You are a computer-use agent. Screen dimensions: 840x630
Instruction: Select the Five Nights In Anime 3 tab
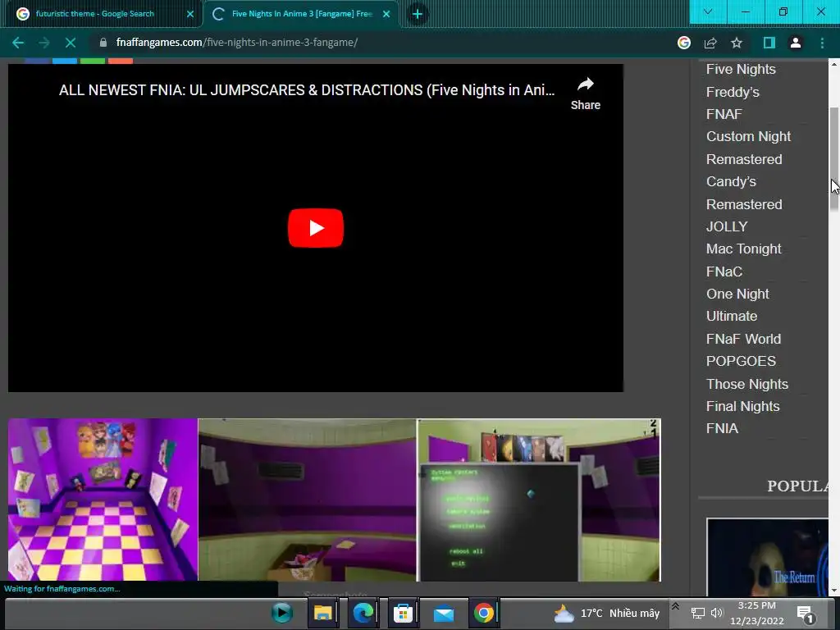coord(302,14)
